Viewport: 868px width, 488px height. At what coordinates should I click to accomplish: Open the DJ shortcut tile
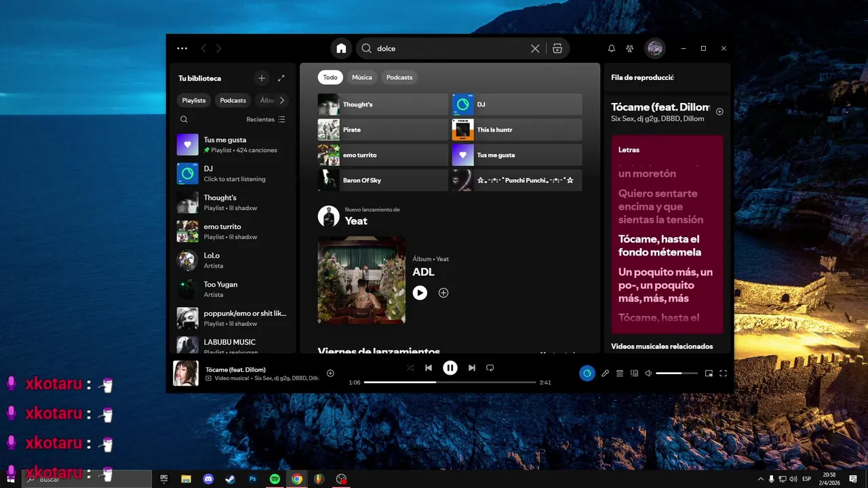pos(517,104)
